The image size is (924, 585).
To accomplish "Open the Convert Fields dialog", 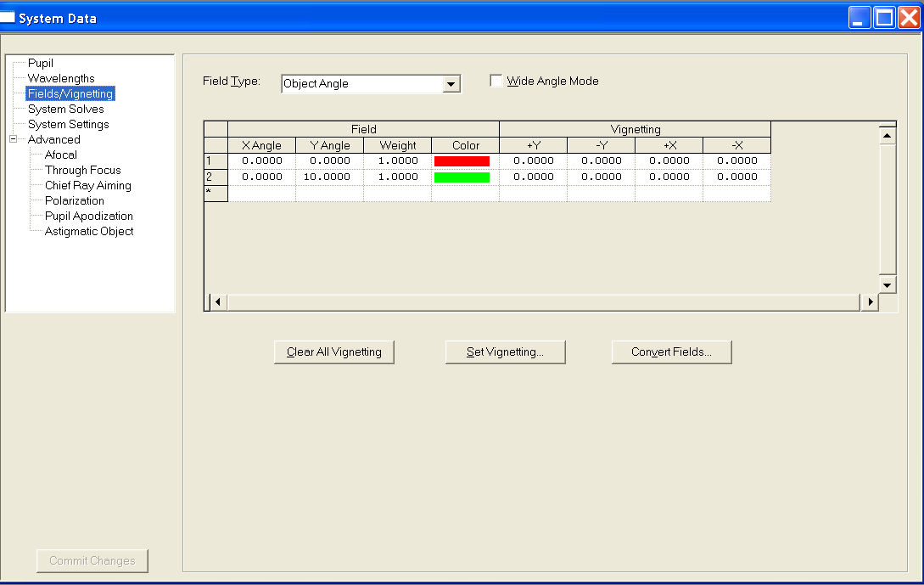I will [671, 352].
